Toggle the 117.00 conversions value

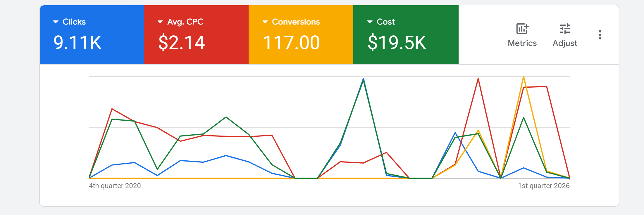291,43
